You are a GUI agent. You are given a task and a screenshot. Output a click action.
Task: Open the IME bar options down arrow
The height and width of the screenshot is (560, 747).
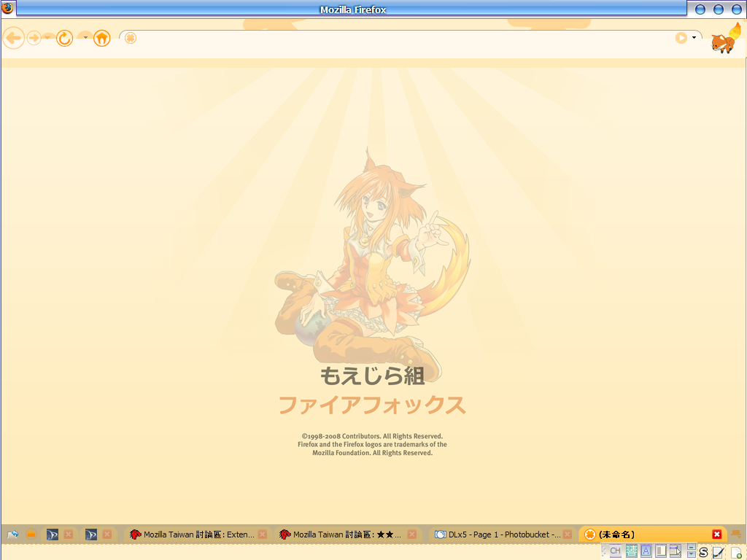pos(692,554)
